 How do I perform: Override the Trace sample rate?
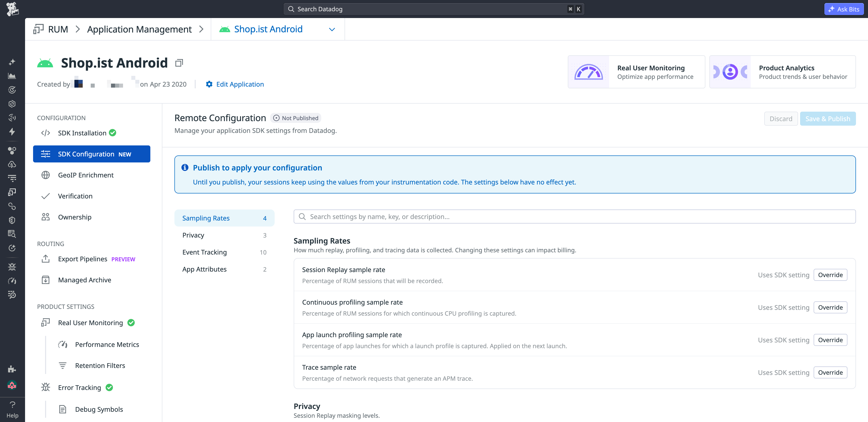(x=830, y=372)
